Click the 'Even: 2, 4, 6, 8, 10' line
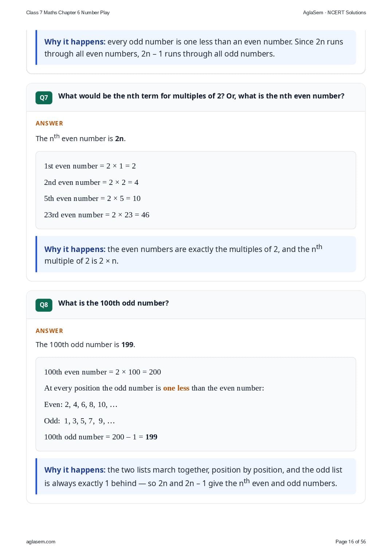Screen dimensions: 392x555 pos(81,404)
